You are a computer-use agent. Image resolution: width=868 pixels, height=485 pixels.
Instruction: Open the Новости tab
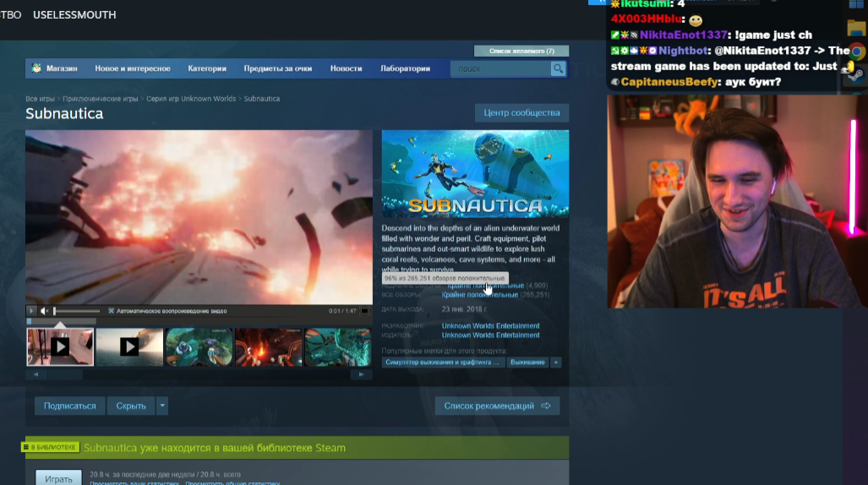tap(346, 68)
